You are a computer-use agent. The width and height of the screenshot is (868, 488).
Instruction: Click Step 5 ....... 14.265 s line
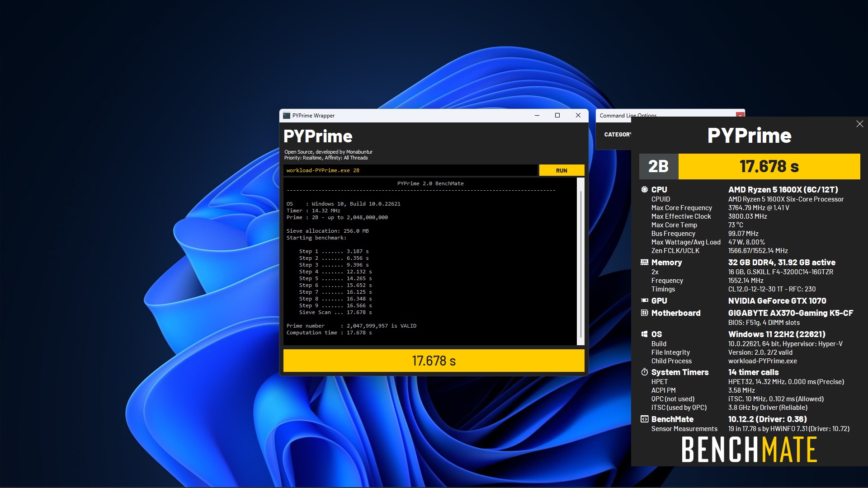click(x=335, y=278)
